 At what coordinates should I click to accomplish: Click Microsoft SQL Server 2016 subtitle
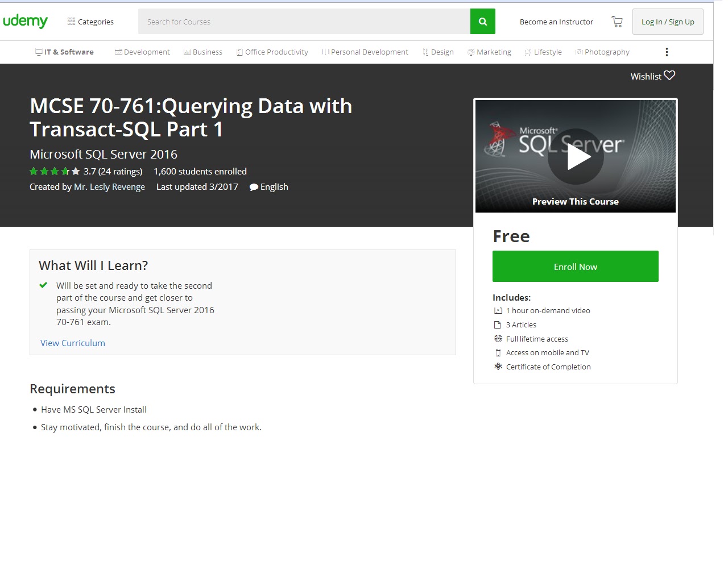104,154
